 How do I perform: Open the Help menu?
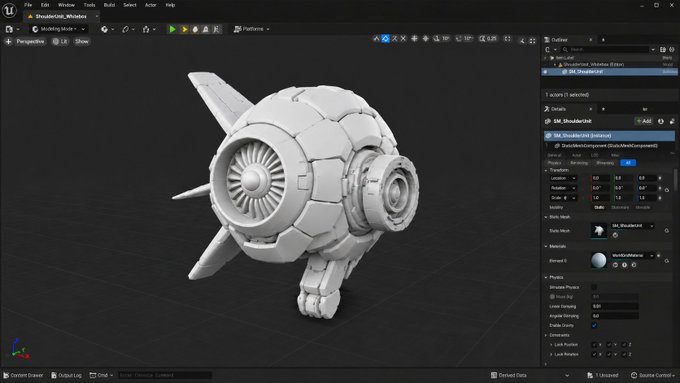(170, 5)
